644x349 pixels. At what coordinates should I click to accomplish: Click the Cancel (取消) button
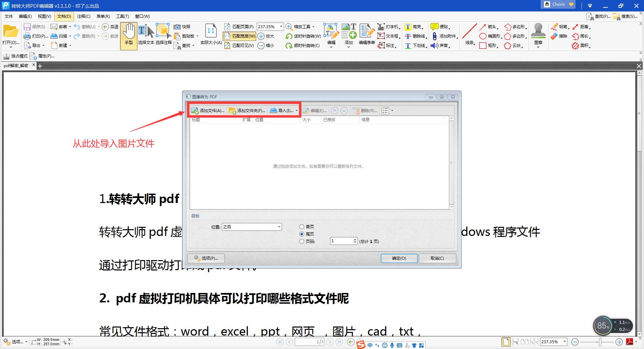point(437,258)
